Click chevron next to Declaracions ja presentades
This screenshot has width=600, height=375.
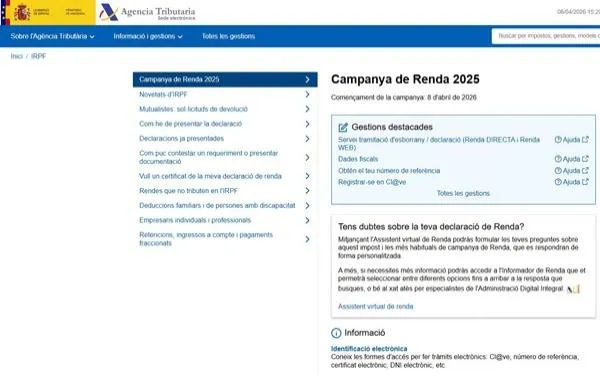307,139
